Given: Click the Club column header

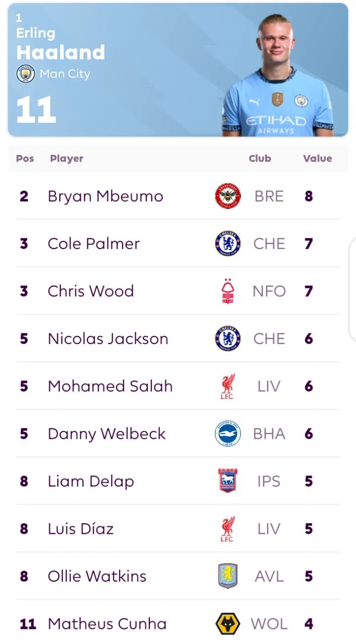Looking at the screenshot, I should click(260, 158).
